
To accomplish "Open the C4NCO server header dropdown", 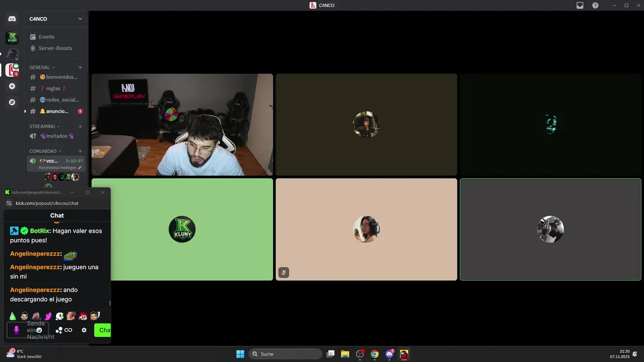I will (56, 19).
